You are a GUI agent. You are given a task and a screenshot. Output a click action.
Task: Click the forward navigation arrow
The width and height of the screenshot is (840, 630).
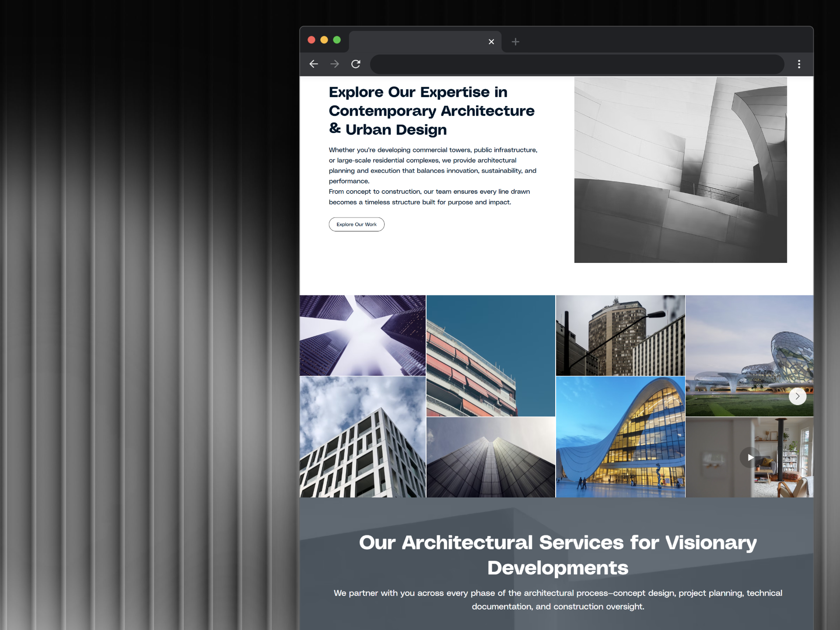click(x=334, y=64)
